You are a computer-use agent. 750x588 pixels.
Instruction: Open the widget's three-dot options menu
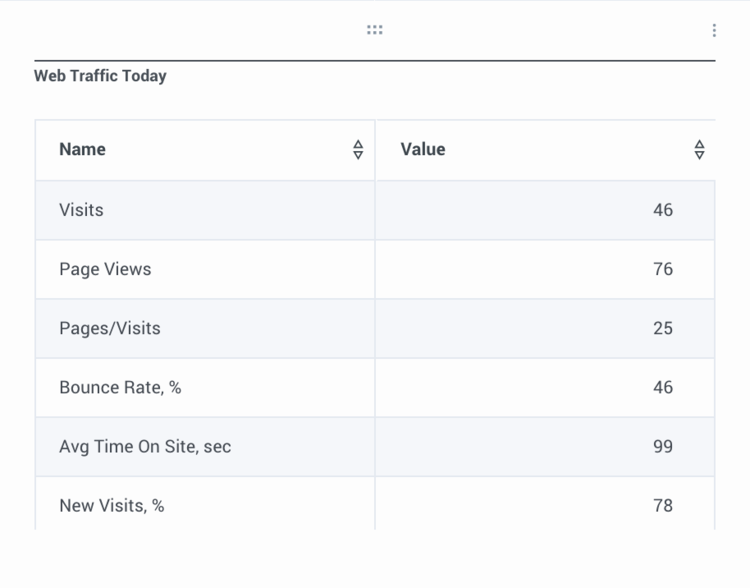(714, 31)
